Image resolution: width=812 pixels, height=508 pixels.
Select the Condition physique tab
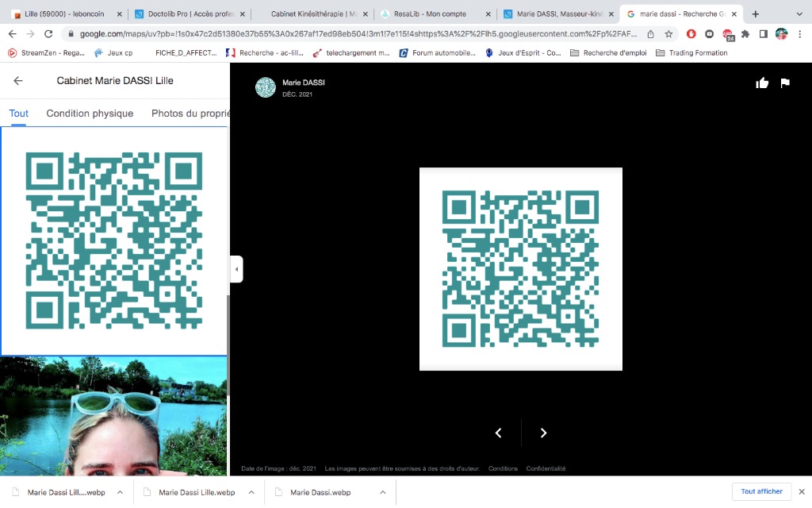[x=90, y=114]
